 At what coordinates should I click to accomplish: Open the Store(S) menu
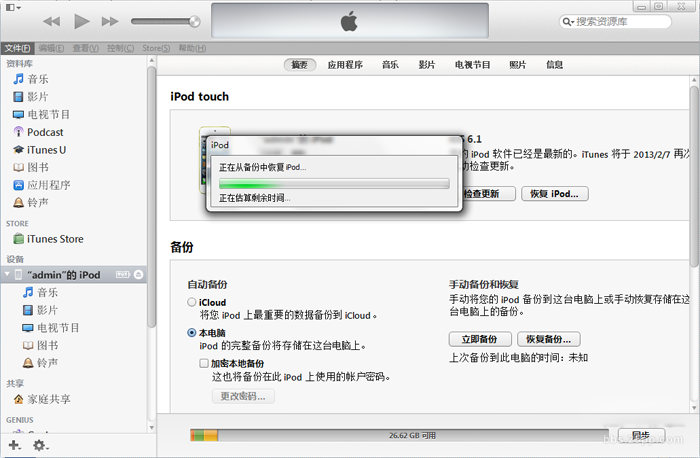[x=156, y=48]
